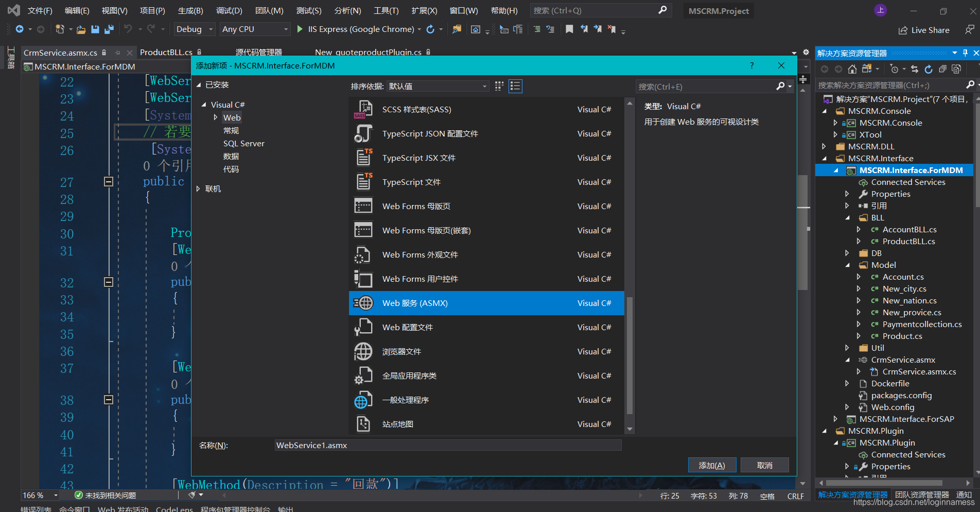Start debugging with the green play icon
Screen dimensions: 980x512
tap(300, 29)
